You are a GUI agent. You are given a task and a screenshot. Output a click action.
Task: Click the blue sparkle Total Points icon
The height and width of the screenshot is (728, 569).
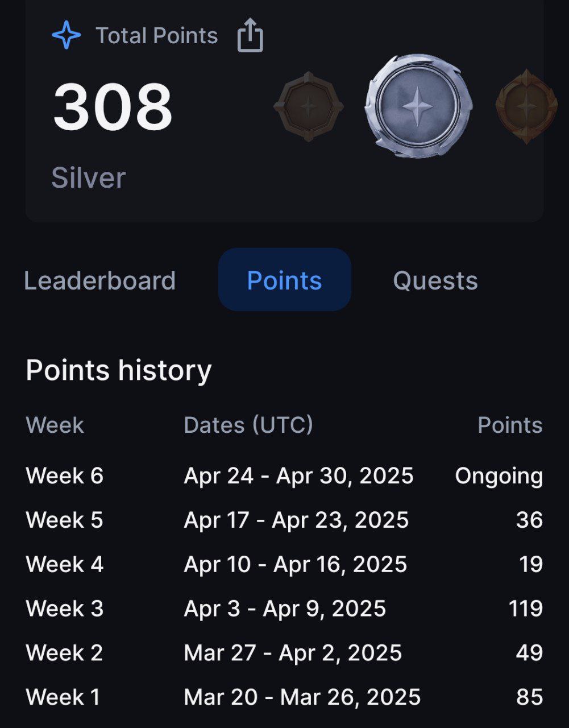tap(66, 35)
